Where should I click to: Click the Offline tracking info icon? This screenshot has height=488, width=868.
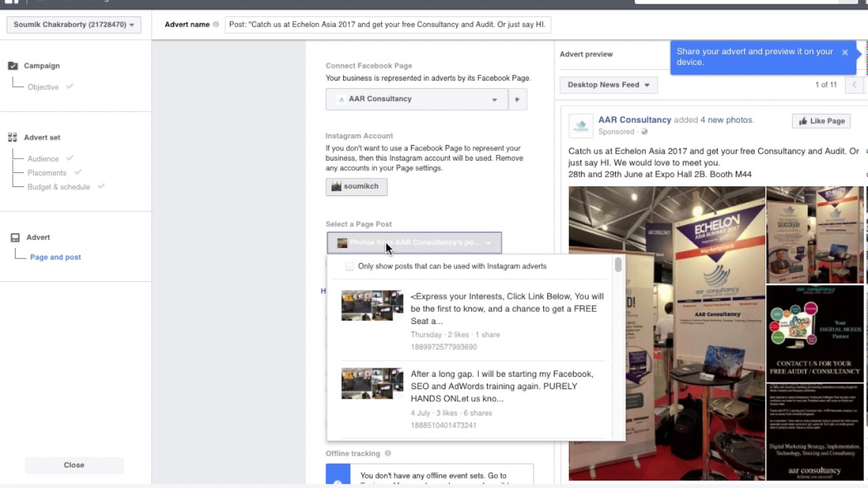pyautogui.click(x=388, y=453)
